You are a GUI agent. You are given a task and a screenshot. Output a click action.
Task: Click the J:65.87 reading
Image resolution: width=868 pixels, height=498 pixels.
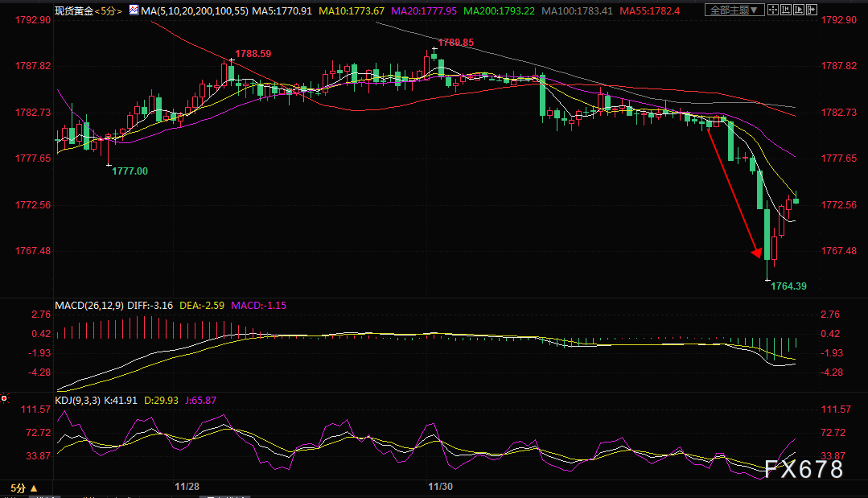tap(200, 400)
